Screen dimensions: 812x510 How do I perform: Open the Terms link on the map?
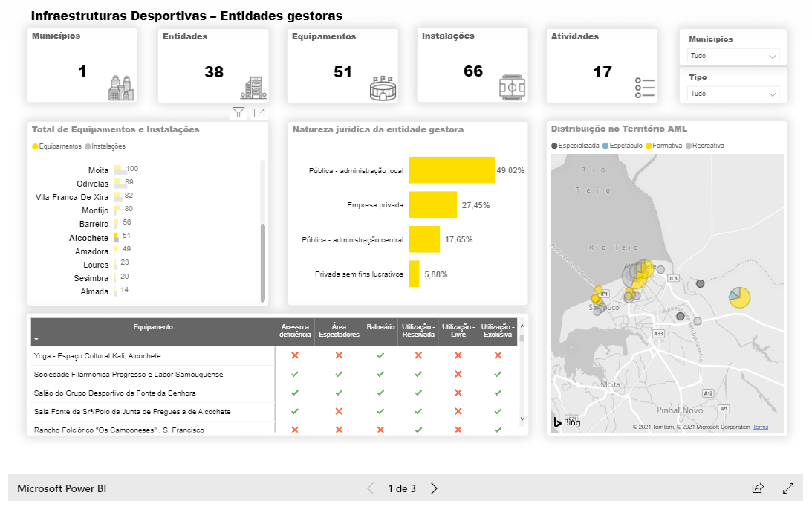click(x=760, y=427)
